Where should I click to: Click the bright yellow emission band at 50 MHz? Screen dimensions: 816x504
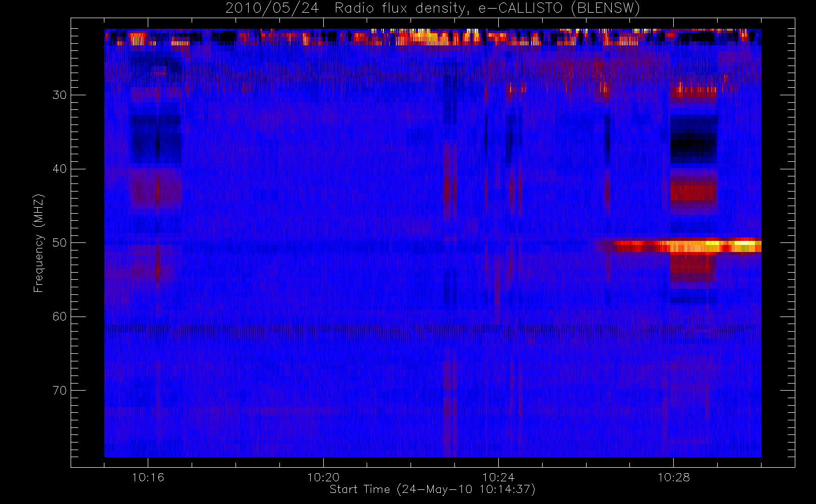(687, 246)
